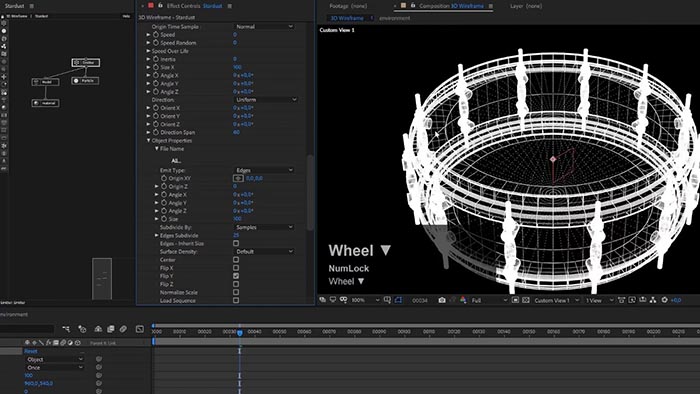Click the current time 00034 in viewer
This screenshot has height=394, width=700.
coord(420,301)
